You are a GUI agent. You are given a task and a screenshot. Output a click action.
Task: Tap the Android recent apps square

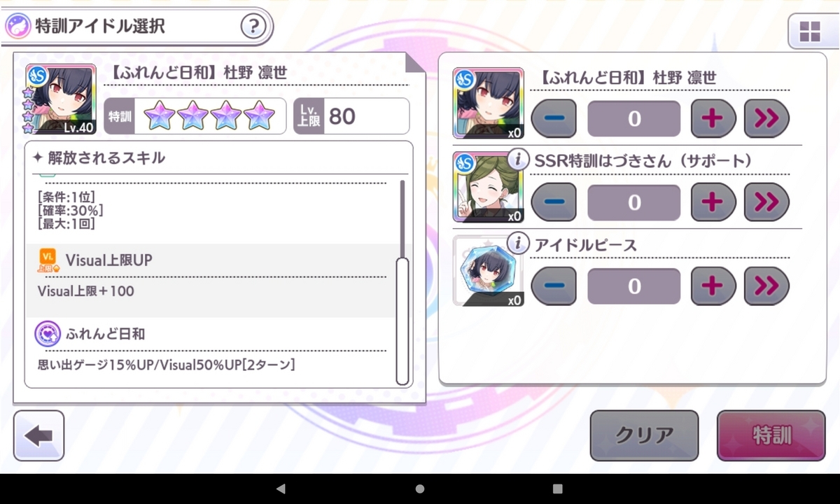[558, 489]
